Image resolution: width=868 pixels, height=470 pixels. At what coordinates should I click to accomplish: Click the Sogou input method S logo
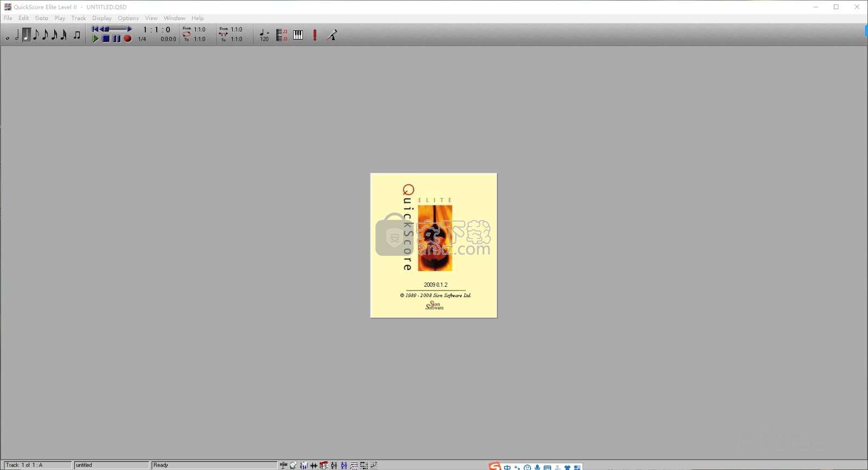pyautogui.click(x=495, y=466)
